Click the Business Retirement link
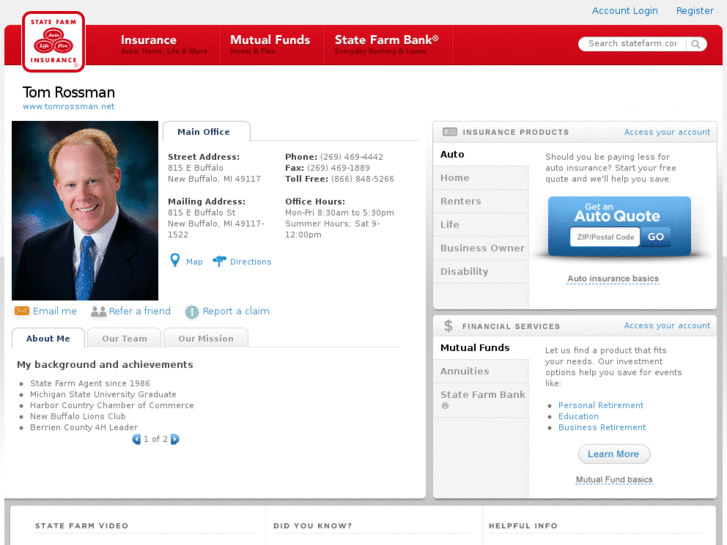This screenshot has width=727, height=545. (602, 427)
